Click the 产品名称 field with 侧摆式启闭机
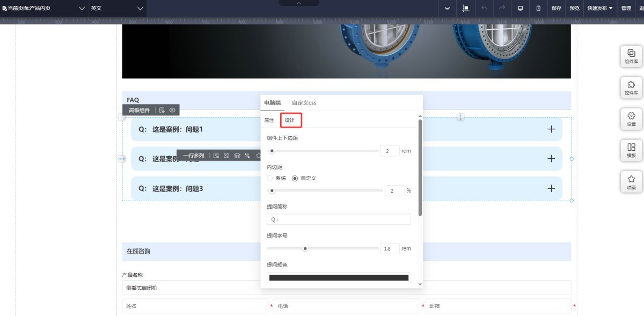 tap(347, 288)
